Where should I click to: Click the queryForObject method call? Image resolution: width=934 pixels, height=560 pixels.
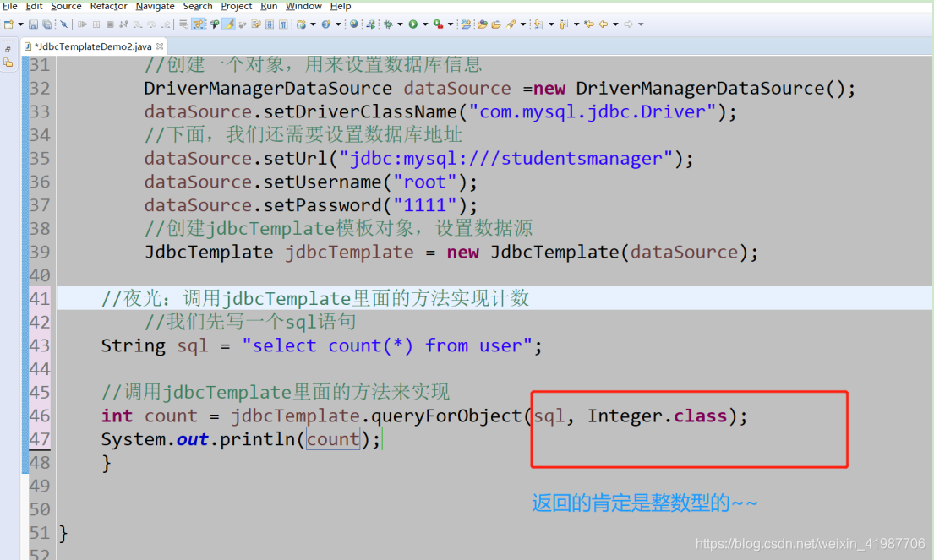click(x=446, y=416)
